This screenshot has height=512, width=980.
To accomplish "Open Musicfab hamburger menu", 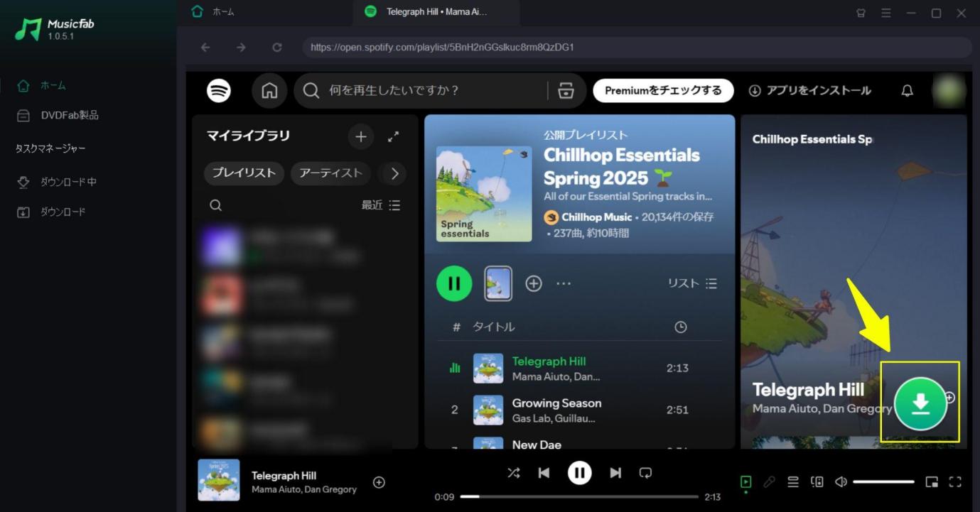I will coord(885,13).
